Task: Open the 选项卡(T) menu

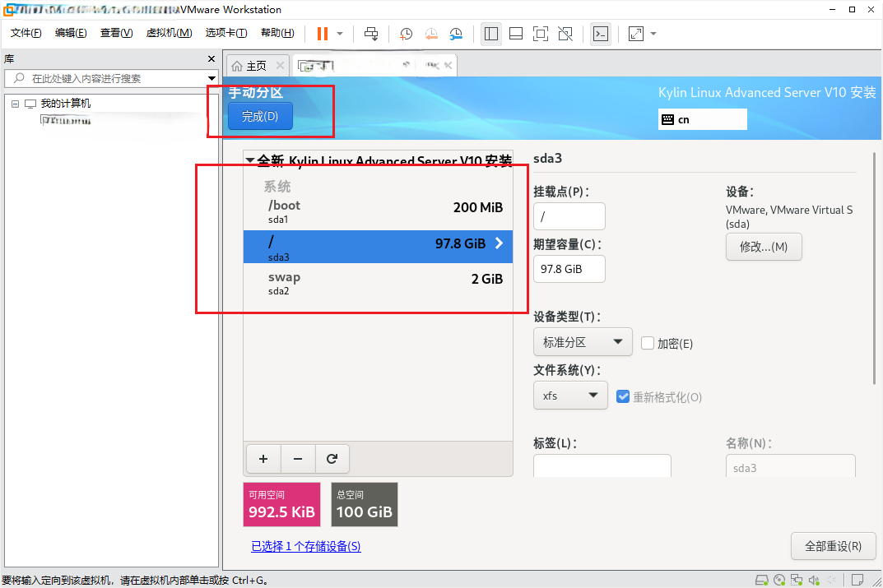Action: 226,33
